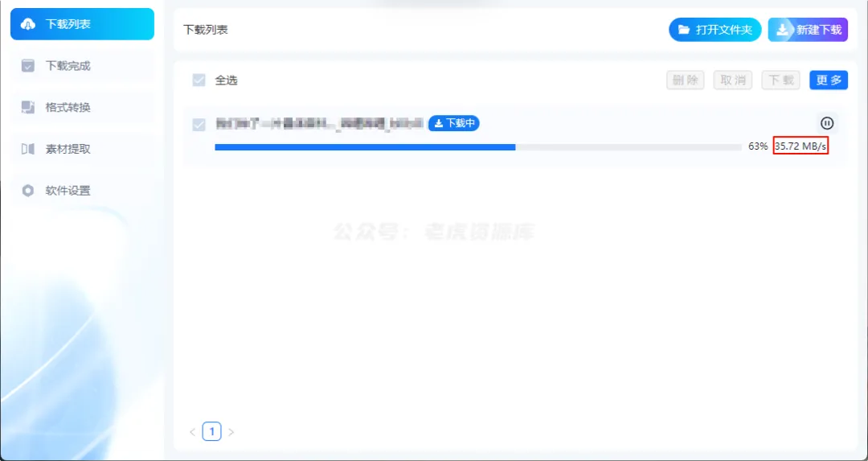Go to previous page arrow

tap(193, 431)
